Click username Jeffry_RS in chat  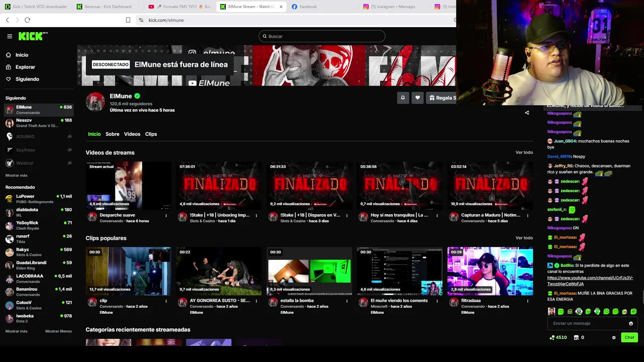tap(563, 166)
